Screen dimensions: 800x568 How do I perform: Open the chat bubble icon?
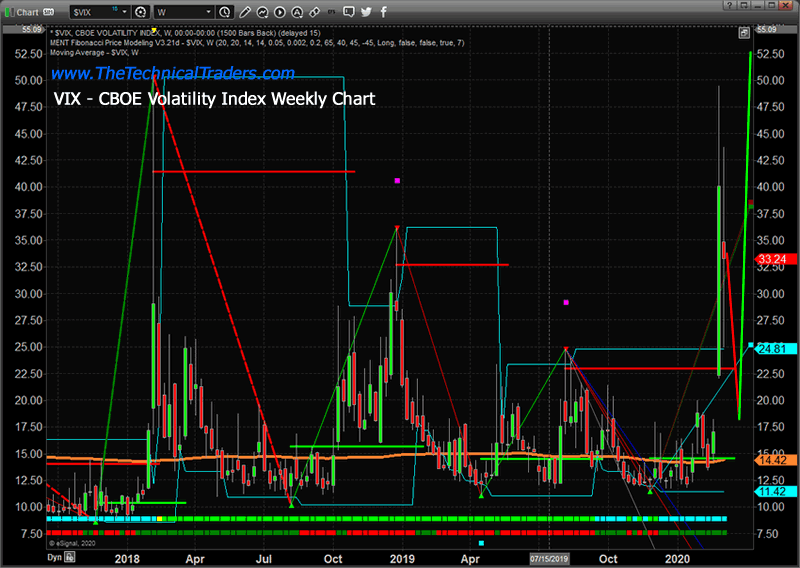coord(349,12)
